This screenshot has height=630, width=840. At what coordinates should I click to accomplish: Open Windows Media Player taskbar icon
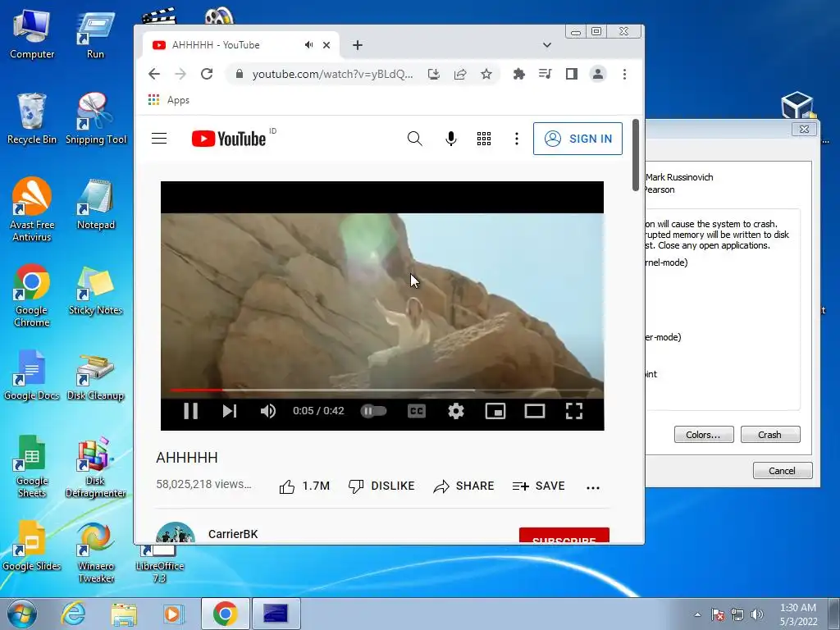[x=173, y=614]
